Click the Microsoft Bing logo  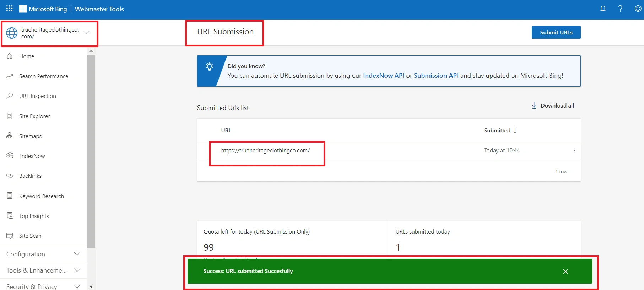pyautogui.click(x=43, y=9)
